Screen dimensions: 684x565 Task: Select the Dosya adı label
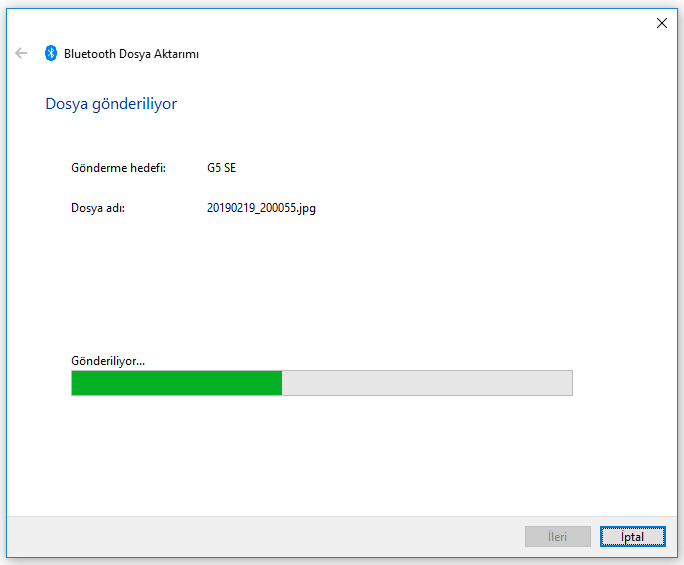coord(97,209)
